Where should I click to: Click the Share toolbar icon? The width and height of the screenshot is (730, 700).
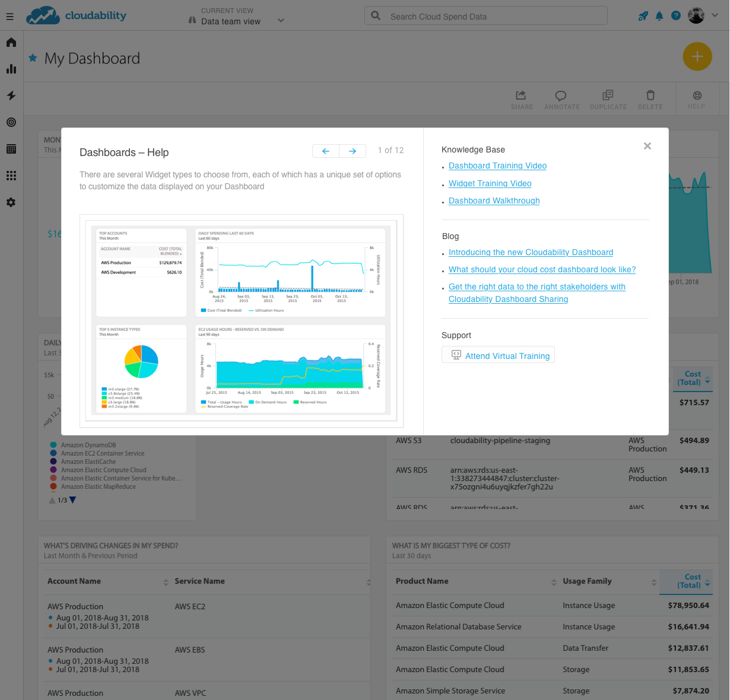tap(522, 100)
